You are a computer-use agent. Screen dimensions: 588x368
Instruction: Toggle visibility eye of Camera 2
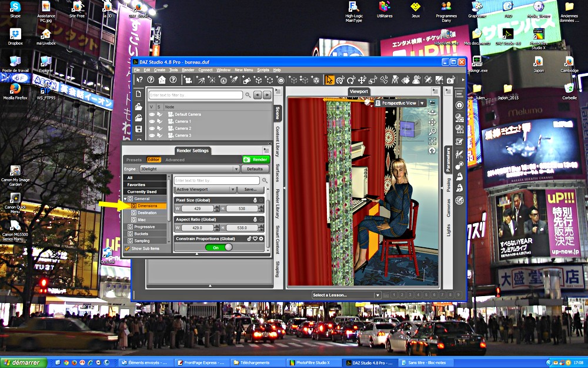coord(152,128)
